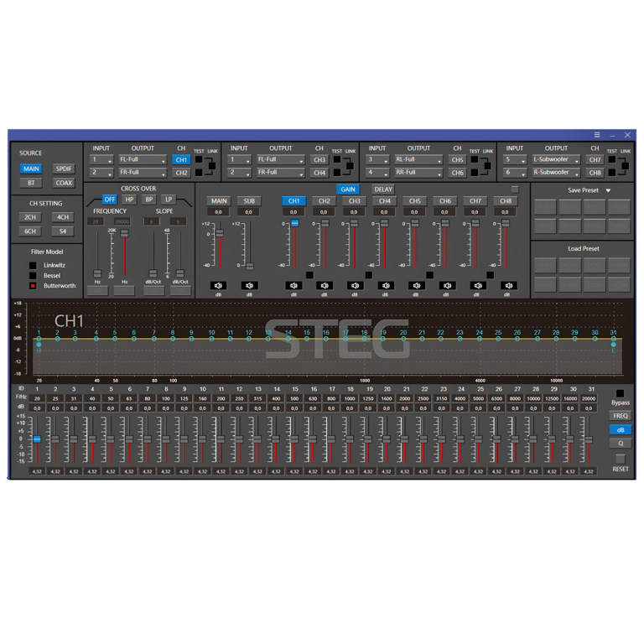
Task: Mute CH6 using its speaker icon
Action: point(446,285)
